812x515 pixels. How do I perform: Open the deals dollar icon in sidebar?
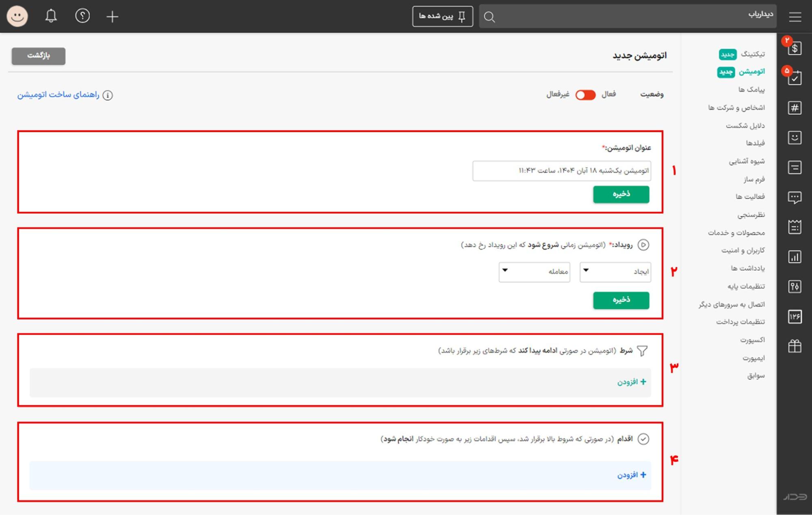pyautogui.click(x=795, y=48)
